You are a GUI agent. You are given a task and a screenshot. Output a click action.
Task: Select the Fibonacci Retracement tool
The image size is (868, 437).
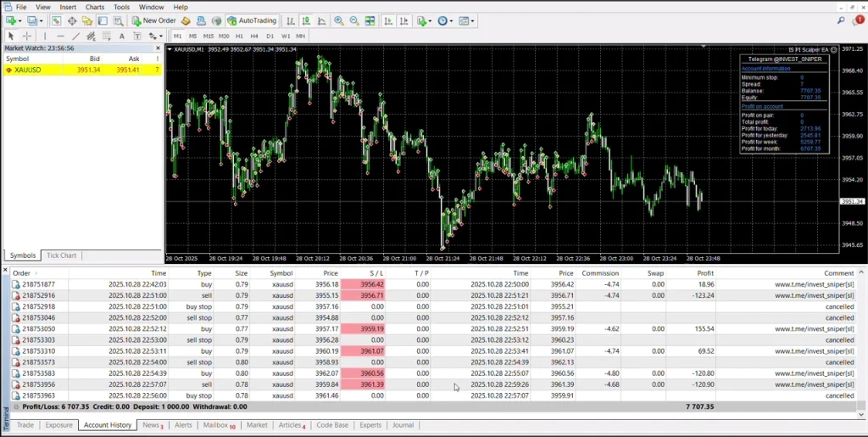106,36
